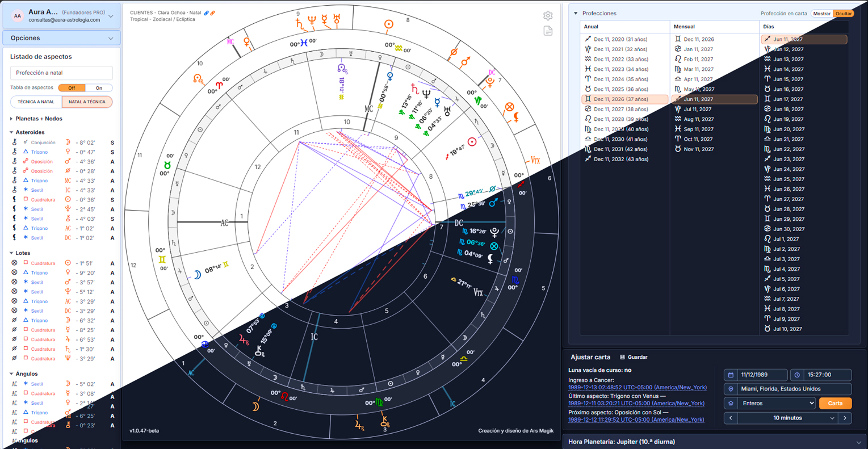Open the Ingreso a Cancer date link

point(638,388)
